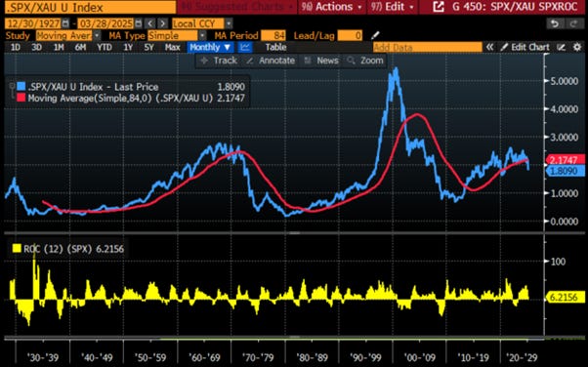The width and height of the screenshot is (588, 367).
Task: Click the start date field 12/30/1927
Action: [x=33, y=23]
